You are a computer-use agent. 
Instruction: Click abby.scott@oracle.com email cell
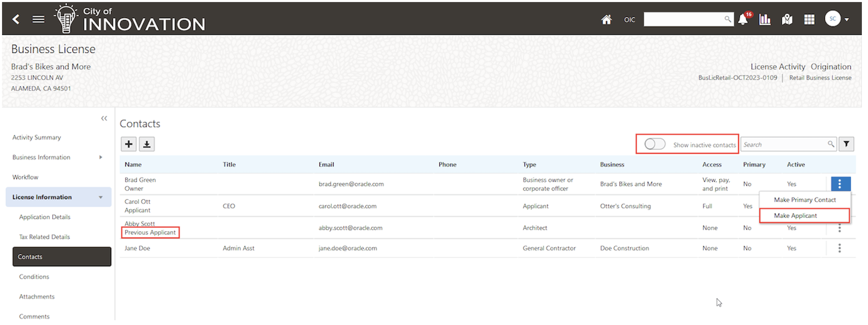(x=350, y=228)
